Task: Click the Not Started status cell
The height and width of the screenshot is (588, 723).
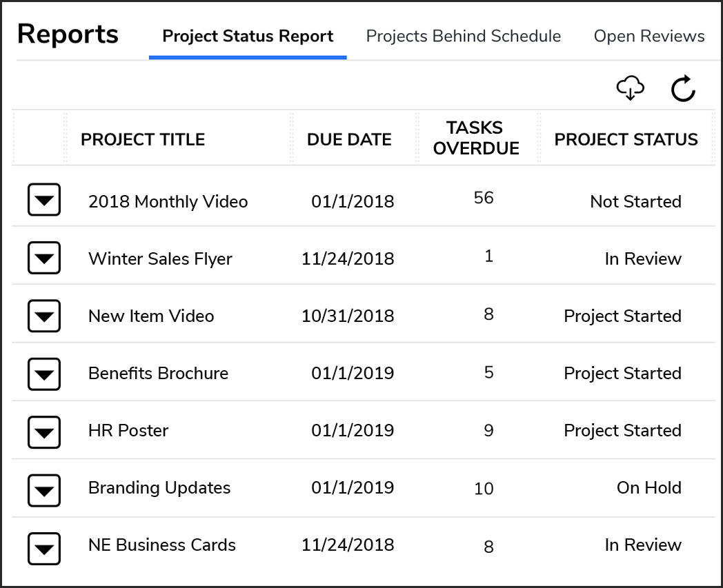Action: [636, 201]
